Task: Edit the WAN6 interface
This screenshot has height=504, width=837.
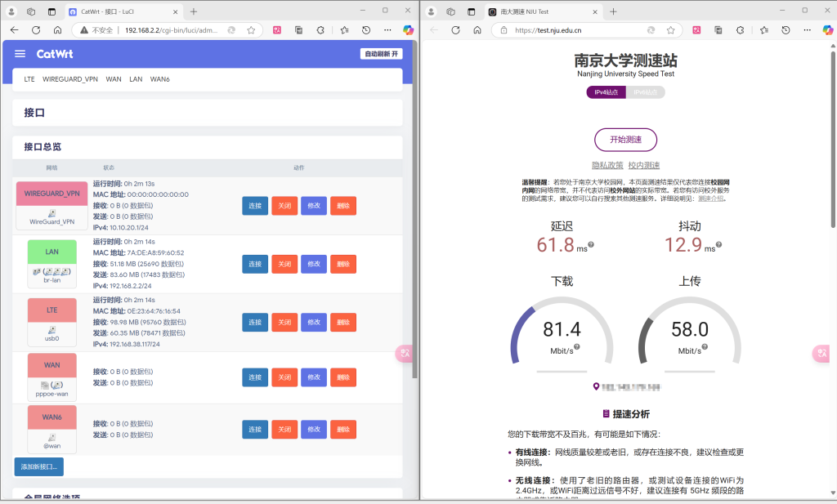Action: pyautogui.click(x=314, y=430)
